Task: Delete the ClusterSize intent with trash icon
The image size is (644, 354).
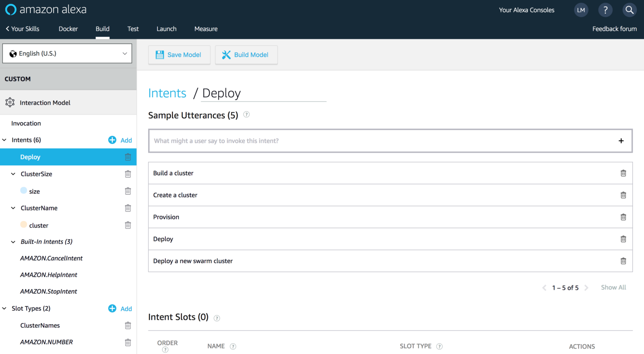Action: tap(128, 174)
